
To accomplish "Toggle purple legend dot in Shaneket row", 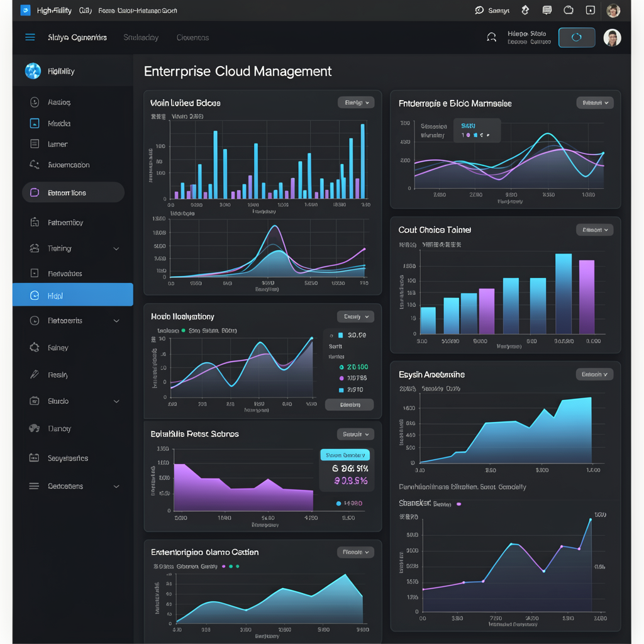I will coord(458,504).
